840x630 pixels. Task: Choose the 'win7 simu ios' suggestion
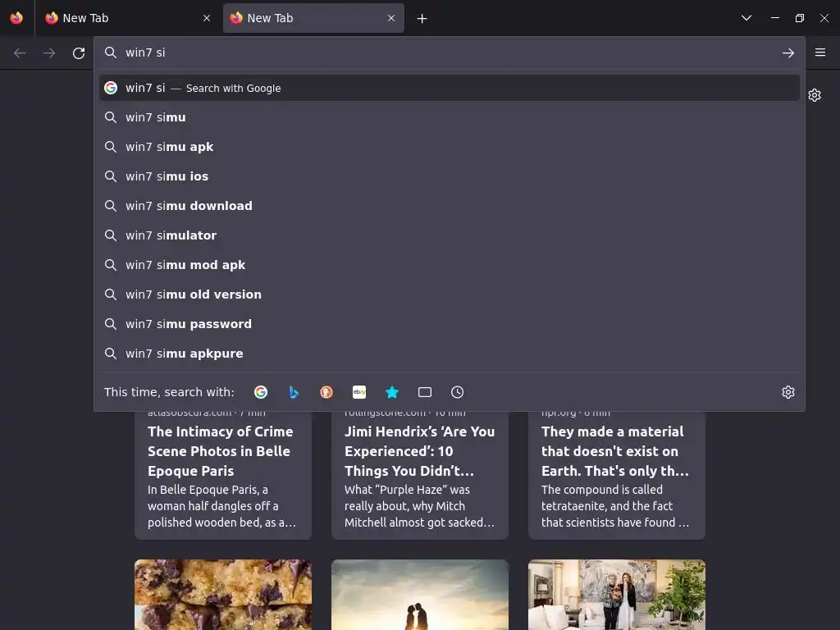tap(450, 176)
